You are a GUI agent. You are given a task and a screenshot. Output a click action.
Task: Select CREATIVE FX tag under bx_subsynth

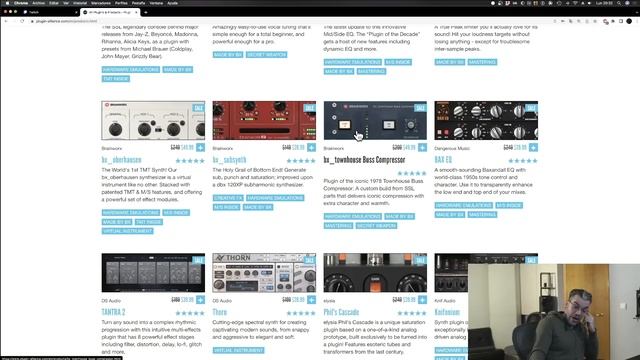(x=228, y=198)
